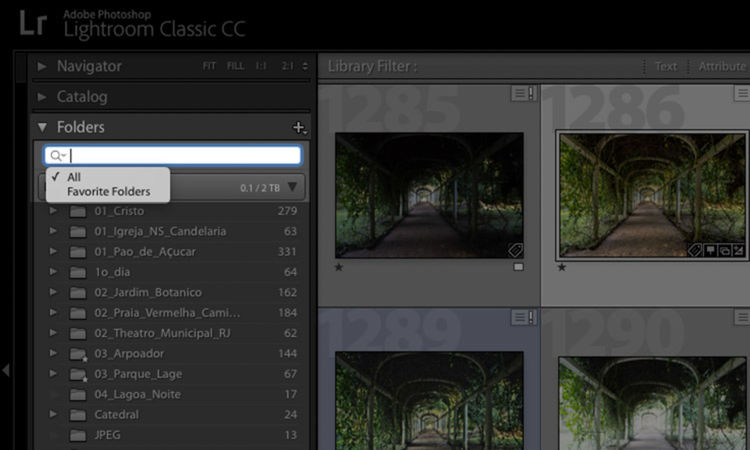Select the 1o_dia folder icon
Viewport: 750px width, 450px height.
[77, 273]
